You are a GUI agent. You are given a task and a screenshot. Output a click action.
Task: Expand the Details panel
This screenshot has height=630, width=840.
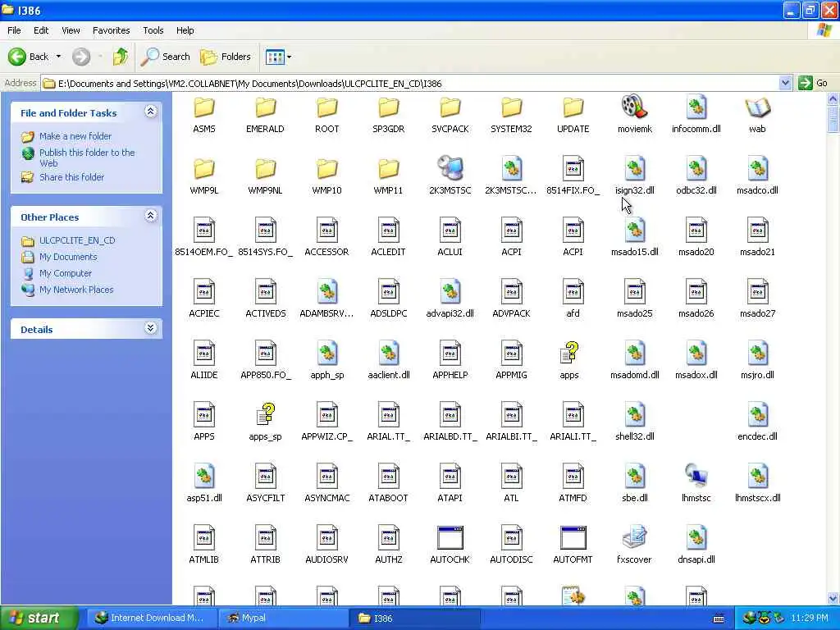(x=151, y=328)
